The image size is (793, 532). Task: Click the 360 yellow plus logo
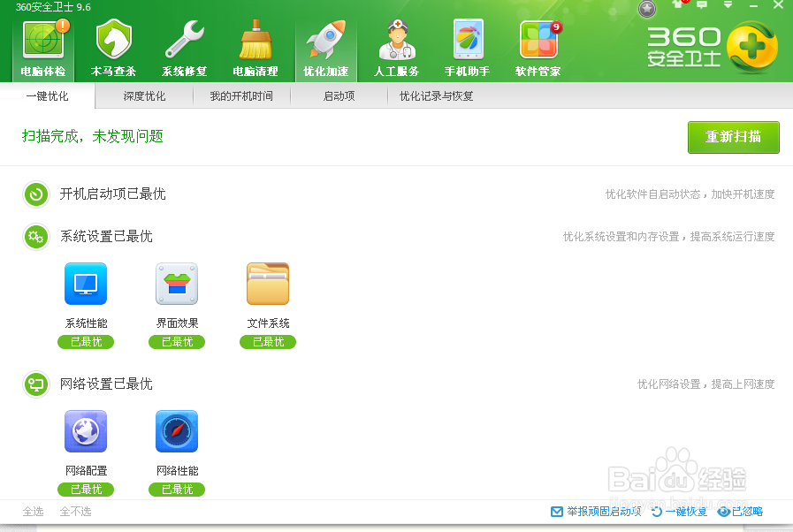point(752,48)
